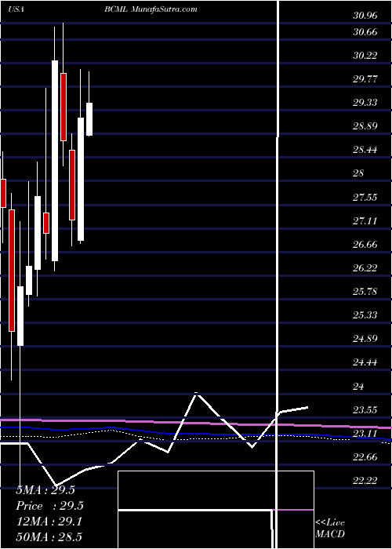
Task: Select the 24.44 price axis label
Action: point(365,362)
